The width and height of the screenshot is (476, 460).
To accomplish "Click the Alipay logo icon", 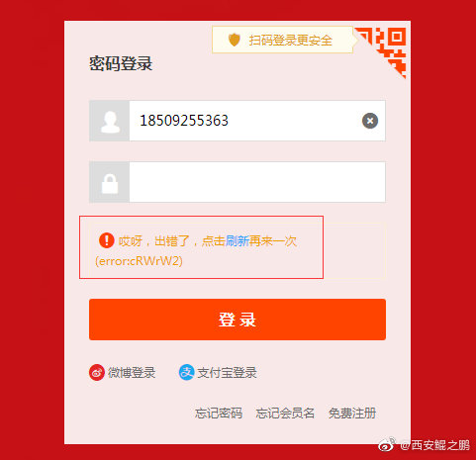I will point(186,373).
